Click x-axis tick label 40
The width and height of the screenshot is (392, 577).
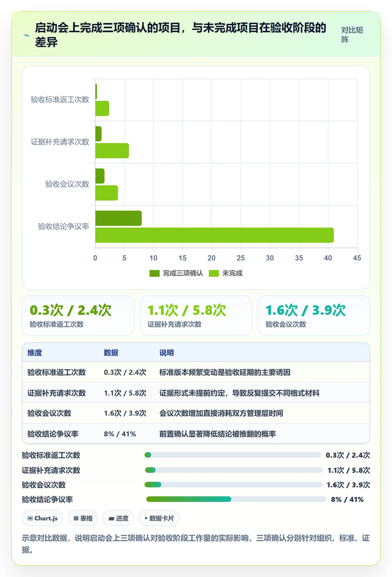328,258
